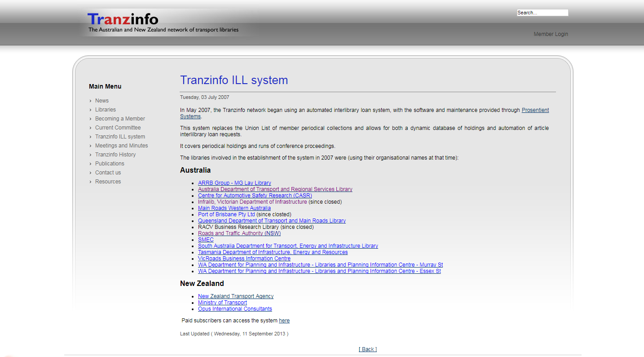
Task: Visit VicRoads Business Information Centre link
Action: (x=244, y=259)
